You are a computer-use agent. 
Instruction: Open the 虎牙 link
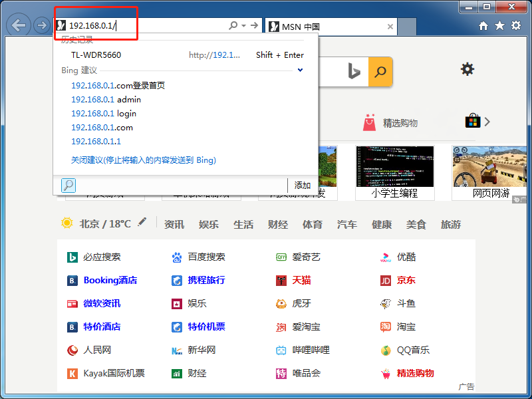[x=293, y=303]
